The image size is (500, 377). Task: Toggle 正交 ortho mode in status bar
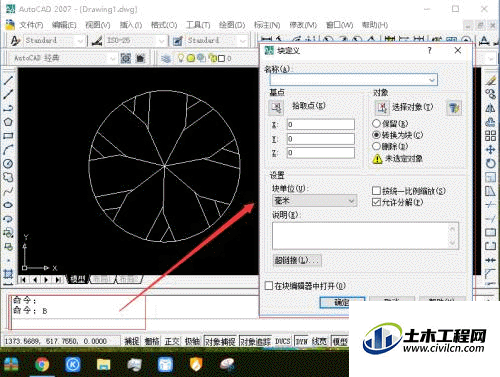tap(172, 341)
